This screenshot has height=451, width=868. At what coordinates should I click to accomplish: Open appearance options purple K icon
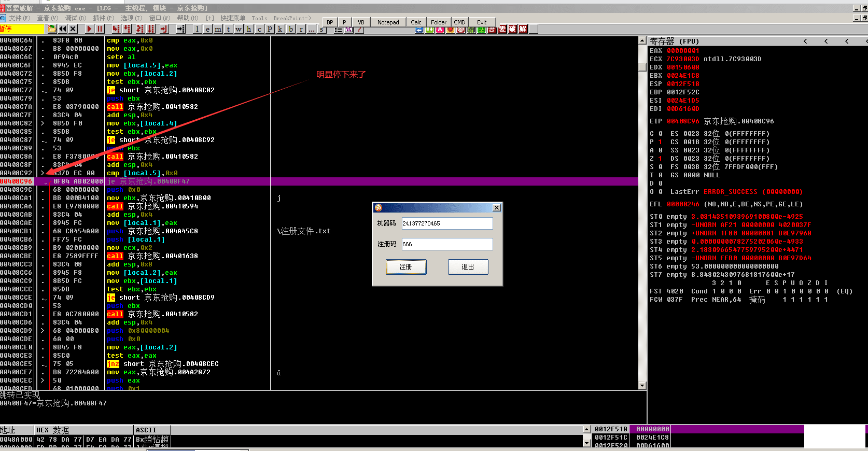tap(349, 30)
